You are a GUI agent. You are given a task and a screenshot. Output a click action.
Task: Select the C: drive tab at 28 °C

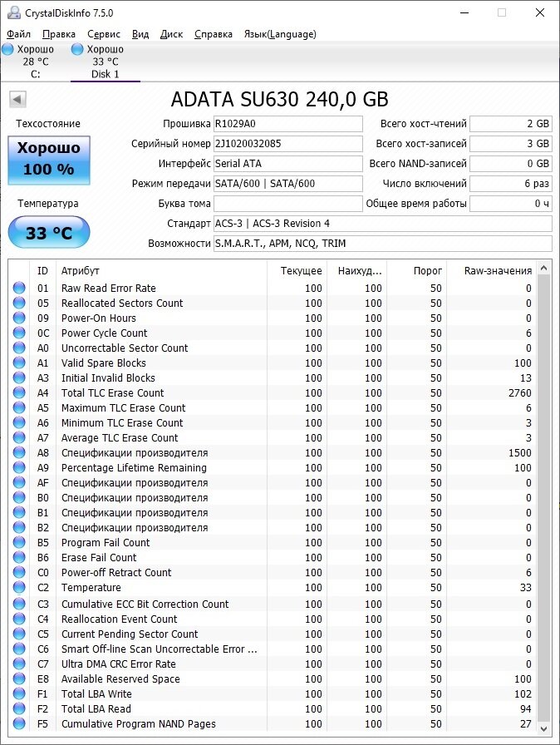(x=35, y=62)
